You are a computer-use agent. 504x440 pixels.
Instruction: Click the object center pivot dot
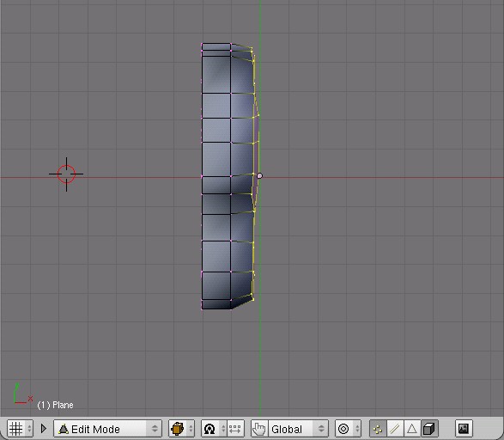coord(259,175)
